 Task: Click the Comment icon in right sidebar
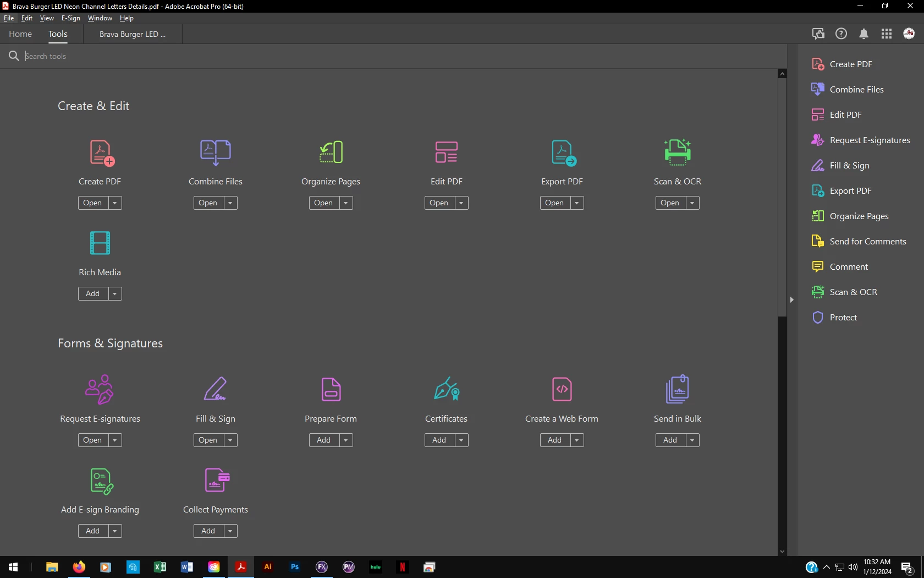818,267
